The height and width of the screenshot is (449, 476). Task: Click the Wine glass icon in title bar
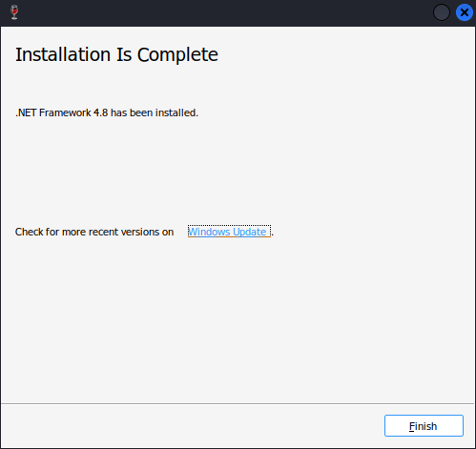point(14,12)
